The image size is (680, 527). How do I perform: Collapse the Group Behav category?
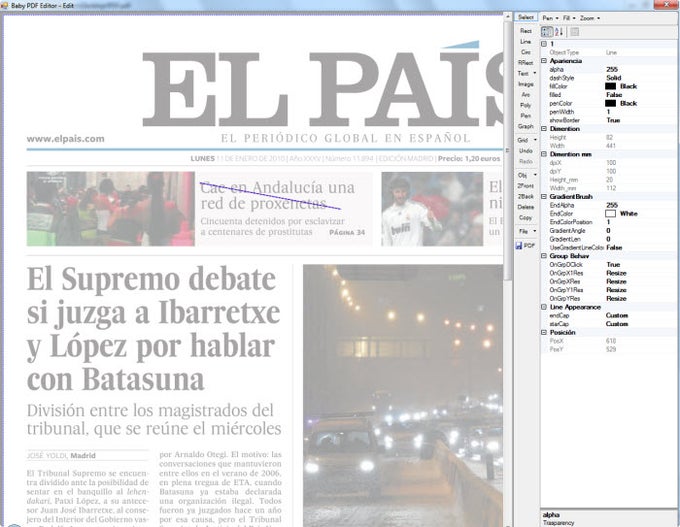point(544,256)
